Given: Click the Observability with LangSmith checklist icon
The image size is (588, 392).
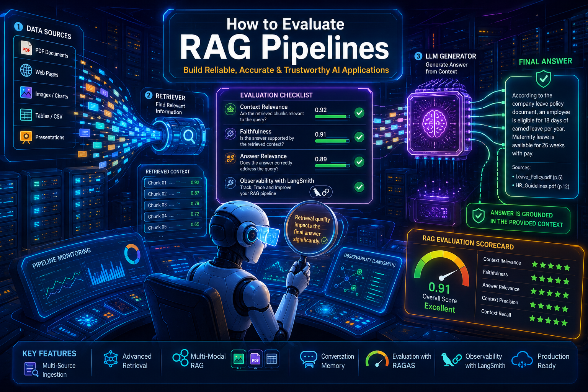Looking at the screenshot, I should [230, 183].
